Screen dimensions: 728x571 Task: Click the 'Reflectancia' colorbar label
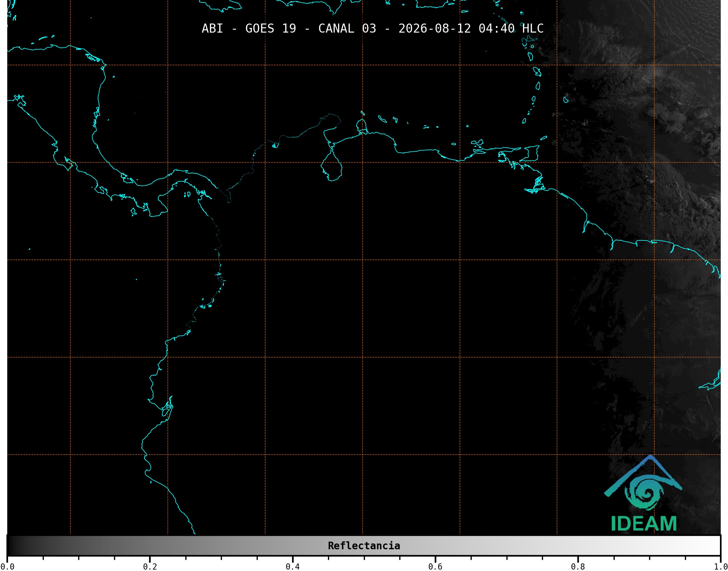pyautogui.click(x=364, y=546)
